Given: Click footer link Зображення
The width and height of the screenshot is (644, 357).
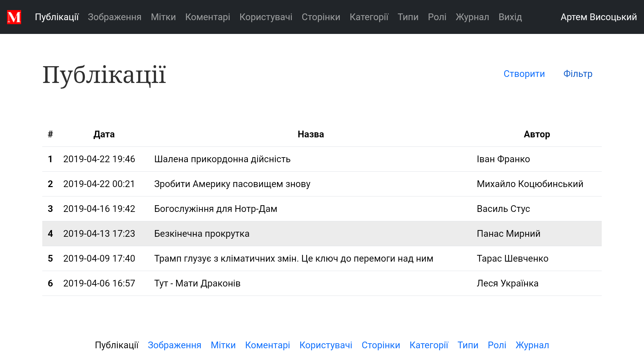Looking at the screenshot, I should (174, 345).
